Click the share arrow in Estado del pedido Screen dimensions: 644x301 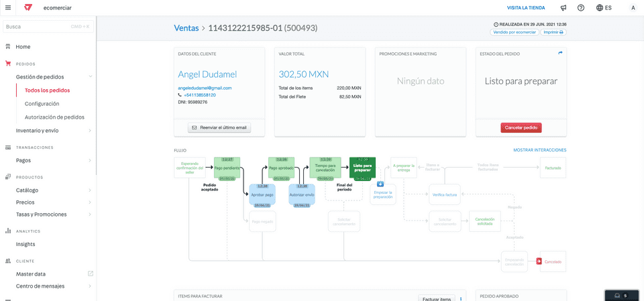tap(561, 53)
